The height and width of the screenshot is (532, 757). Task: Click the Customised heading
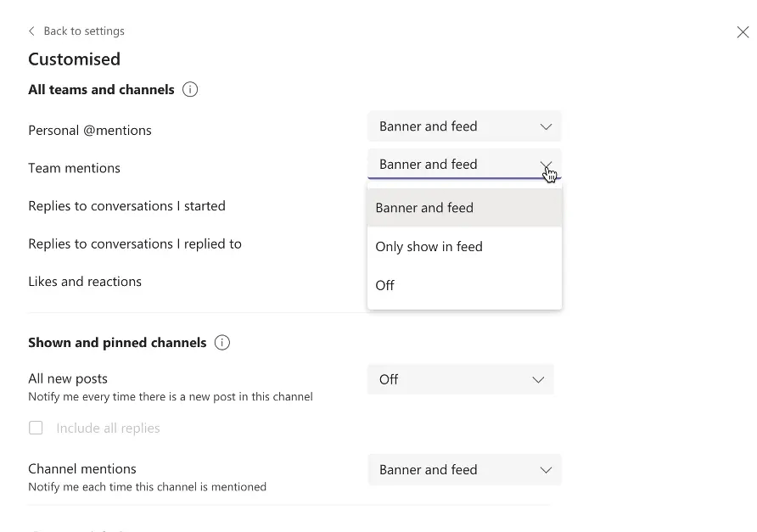74,59
